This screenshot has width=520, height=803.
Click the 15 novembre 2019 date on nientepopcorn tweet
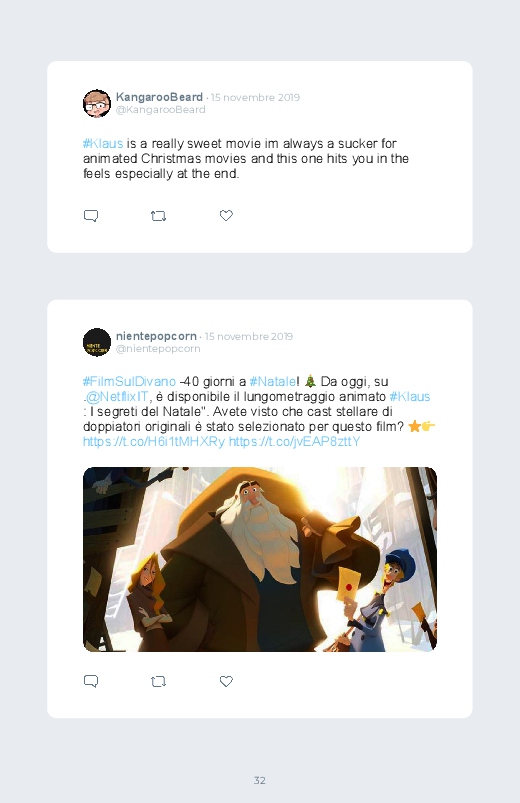tap(249, 336)
